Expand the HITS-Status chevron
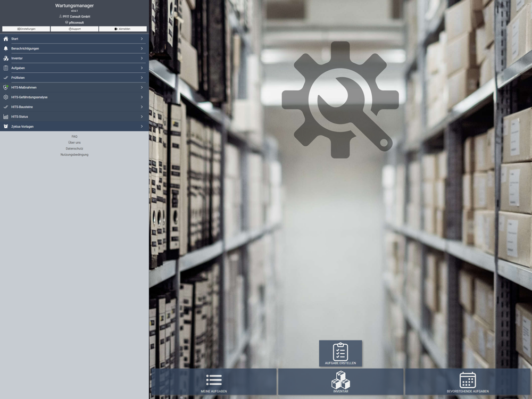The width and height of the screenshot is (532, 399). pyautogui.click(x=142, y=117)
